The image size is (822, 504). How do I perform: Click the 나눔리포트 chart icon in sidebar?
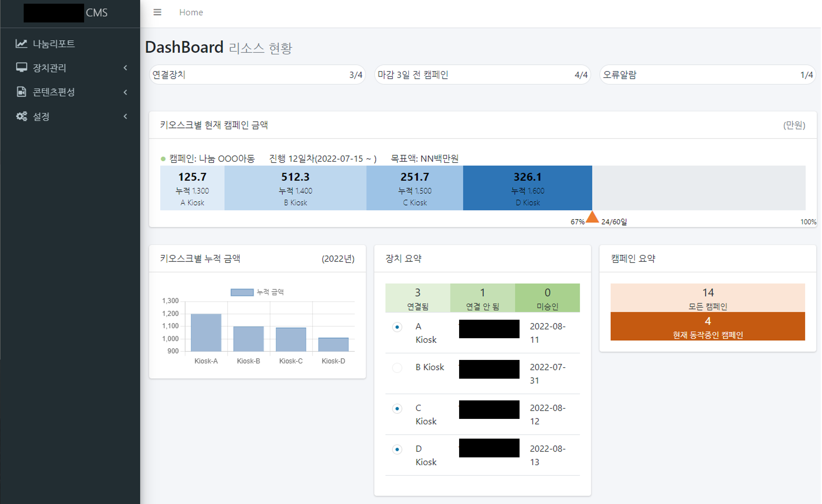(x=21, y=44)
